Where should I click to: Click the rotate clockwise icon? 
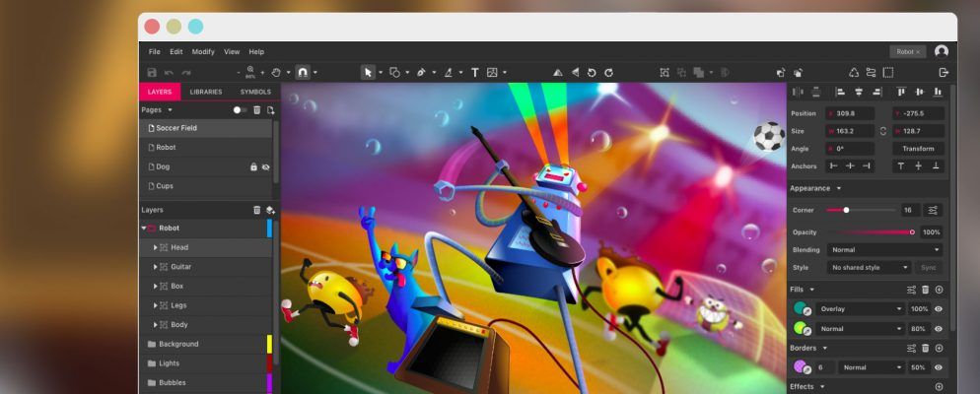[608, 73]
